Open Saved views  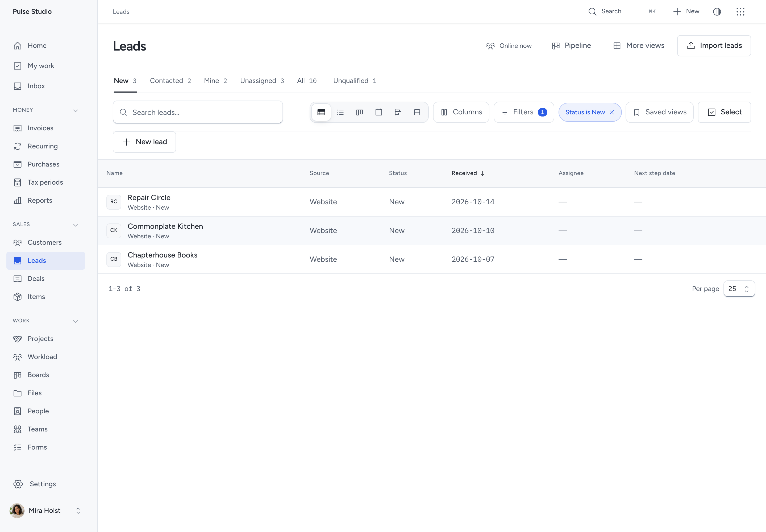[659, 112]
